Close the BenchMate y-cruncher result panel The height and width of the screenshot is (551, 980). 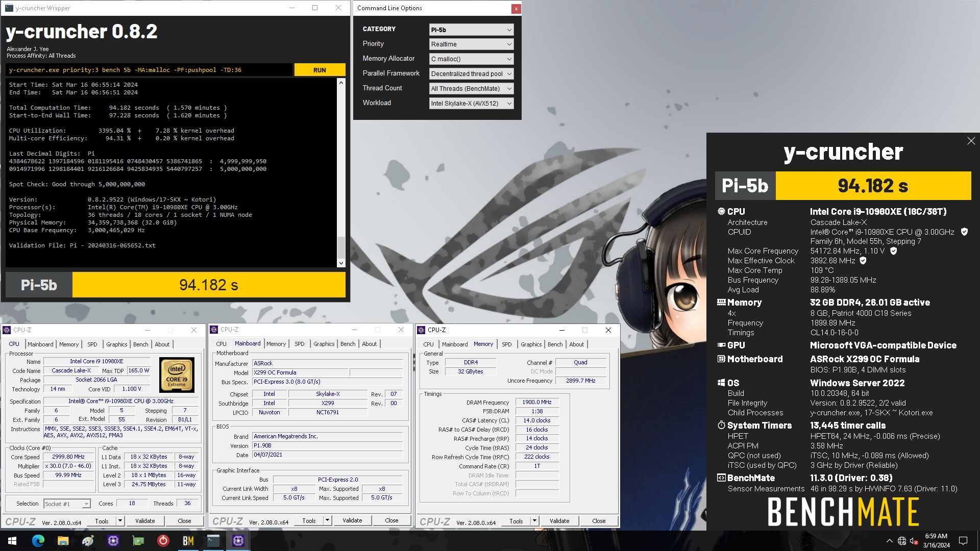coord(971,141)
